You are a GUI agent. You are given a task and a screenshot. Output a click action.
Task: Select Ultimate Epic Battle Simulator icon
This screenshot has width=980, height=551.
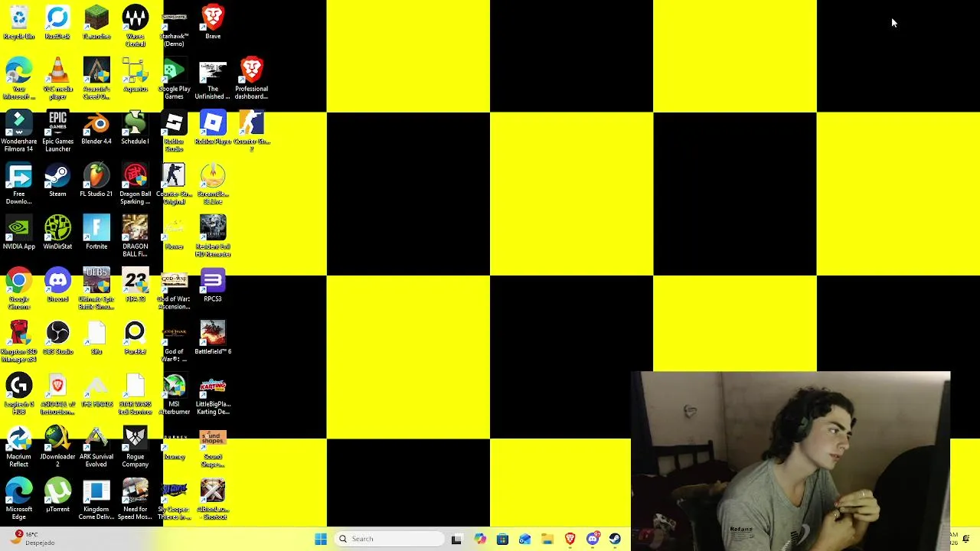tap(96, 289)
